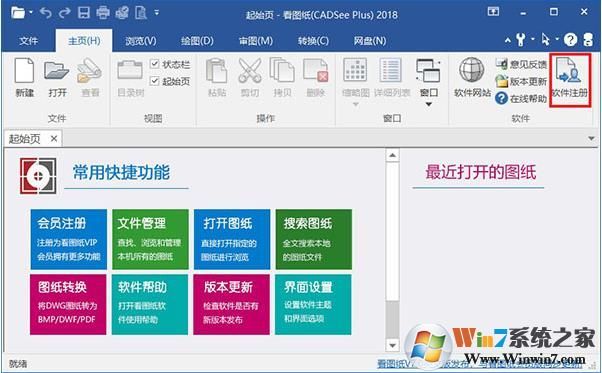The width and height of the screenshot is (602, 373).
Task: Click 版本更新 ribbon item
Action: point(521,81)
